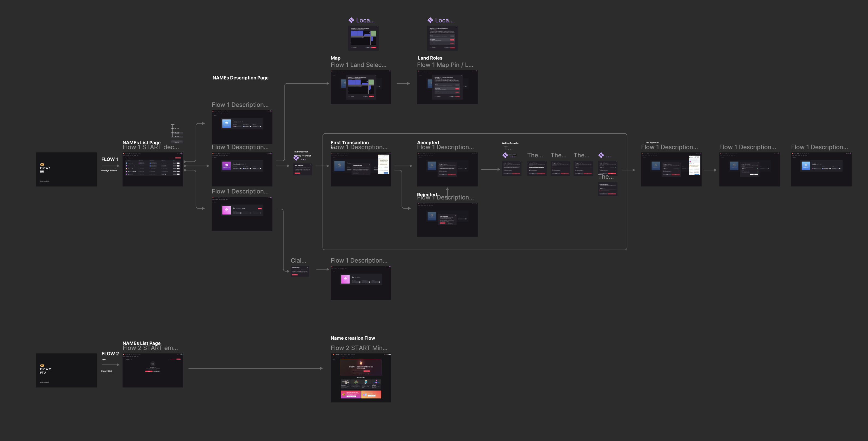Click the blue avatar in the top description frame
The width and height of the screenshot is (868, 441).
click(227, 124)
